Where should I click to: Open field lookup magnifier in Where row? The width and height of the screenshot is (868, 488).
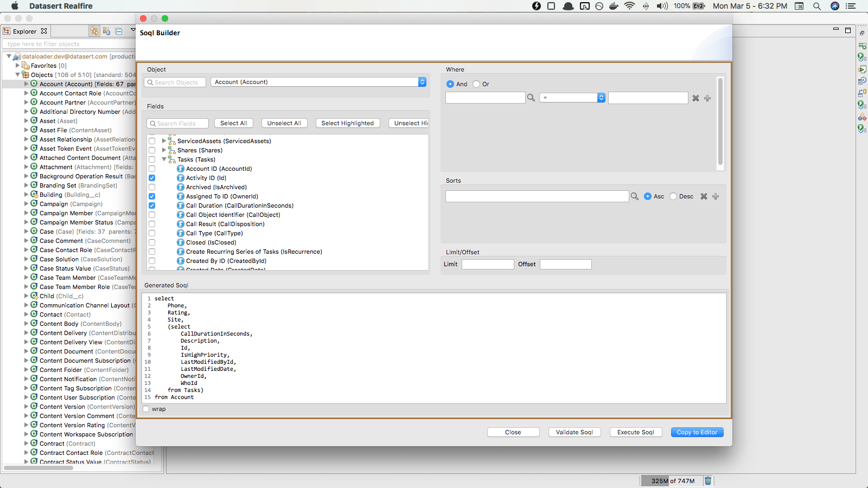531,98
